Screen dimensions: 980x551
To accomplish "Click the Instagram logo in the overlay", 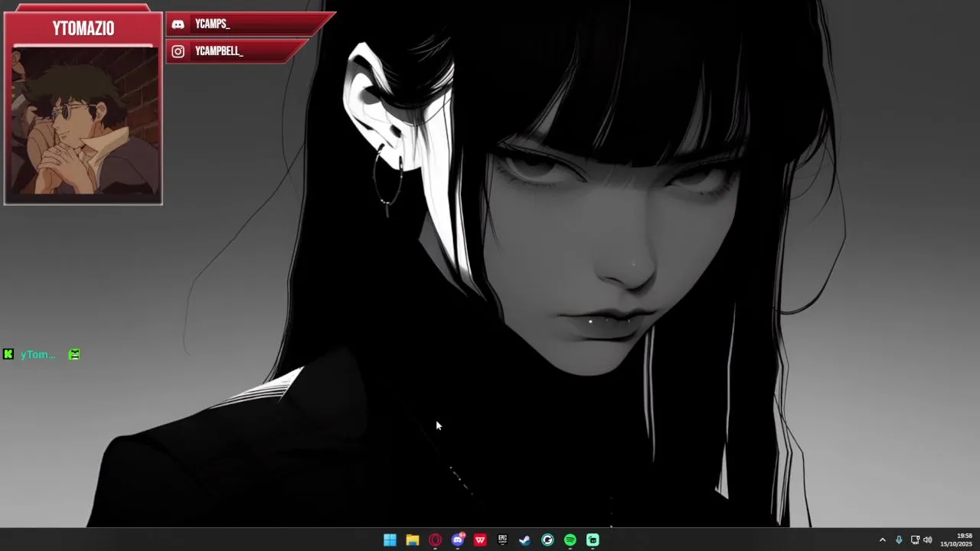I will 178,51.
